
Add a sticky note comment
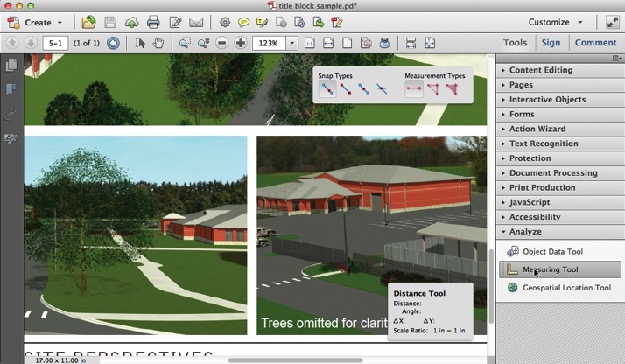pos(243,22)
